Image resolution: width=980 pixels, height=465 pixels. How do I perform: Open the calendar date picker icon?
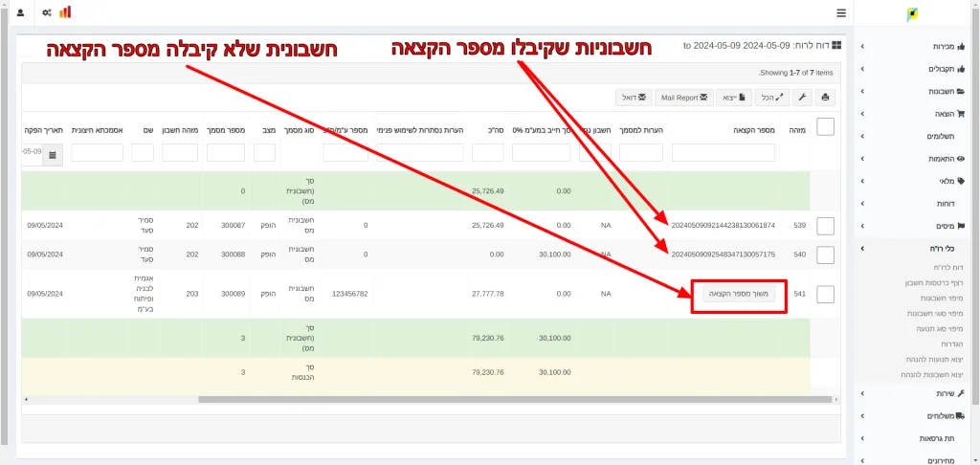coord(53,153)
